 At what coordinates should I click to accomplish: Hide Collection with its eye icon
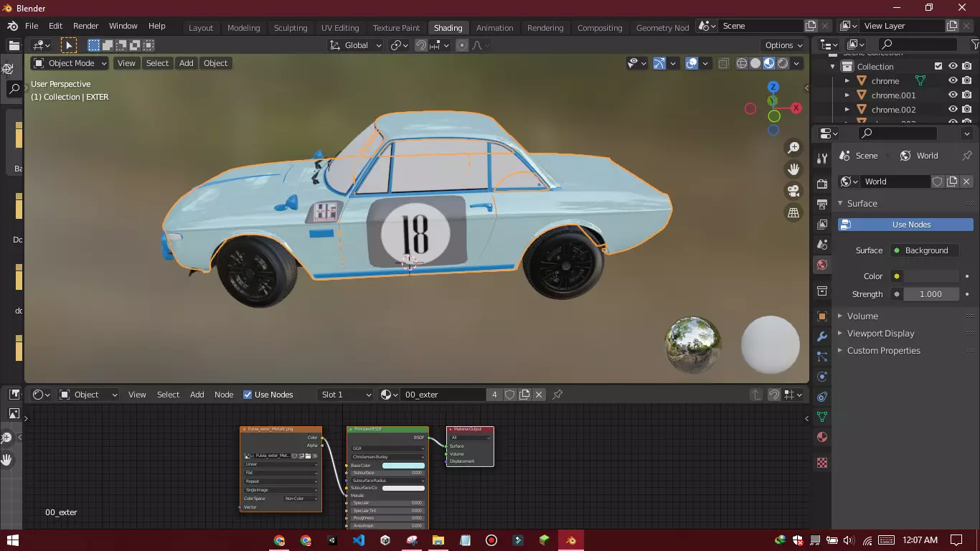953,67
